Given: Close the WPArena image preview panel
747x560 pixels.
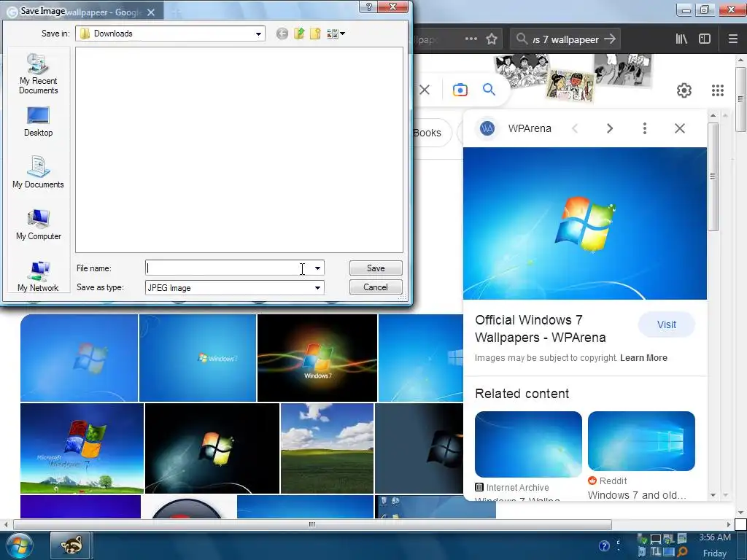Looking at the screenshot, I should click(x=680, y=128).
